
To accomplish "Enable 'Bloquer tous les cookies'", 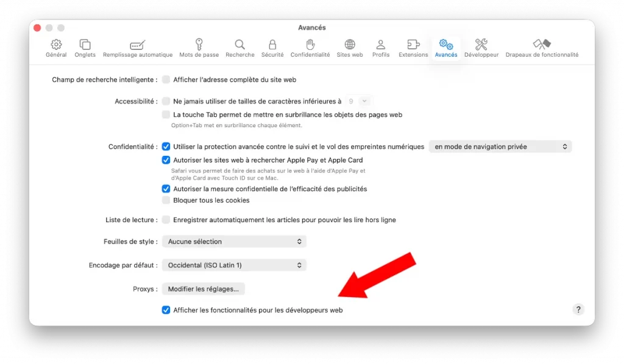I will 166,200.
